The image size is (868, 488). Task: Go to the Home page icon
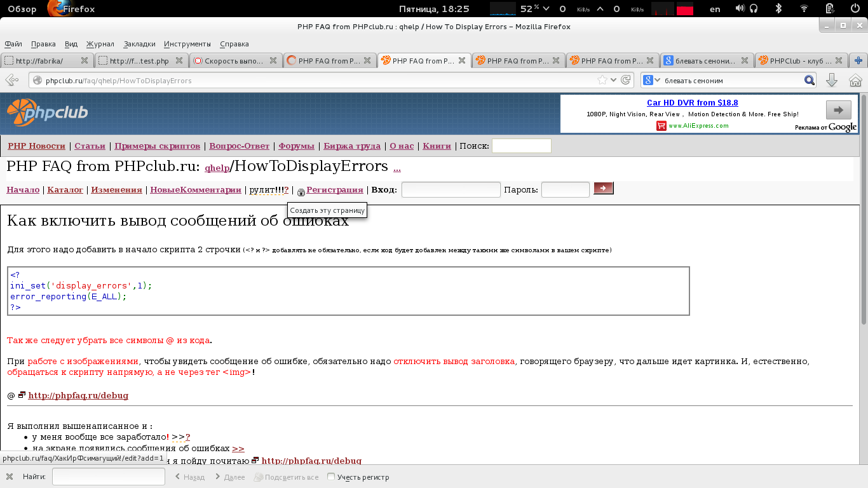tap(855, 80)
